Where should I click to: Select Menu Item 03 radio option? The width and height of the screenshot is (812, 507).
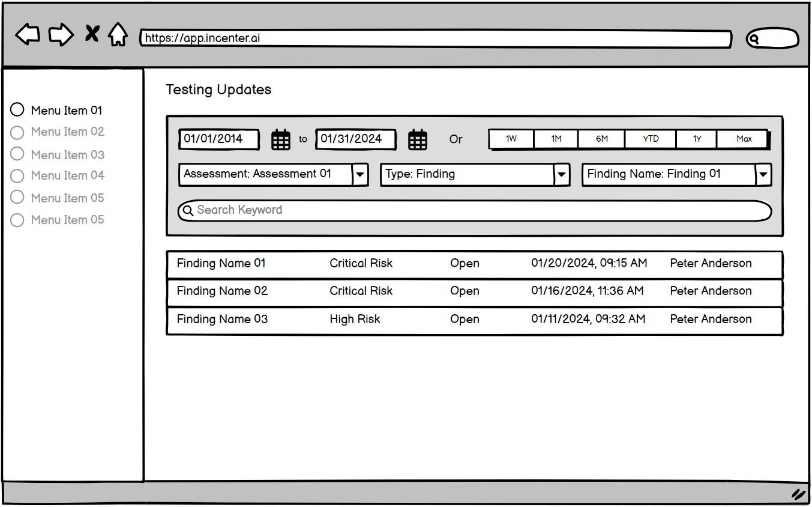tap(17, 154)
